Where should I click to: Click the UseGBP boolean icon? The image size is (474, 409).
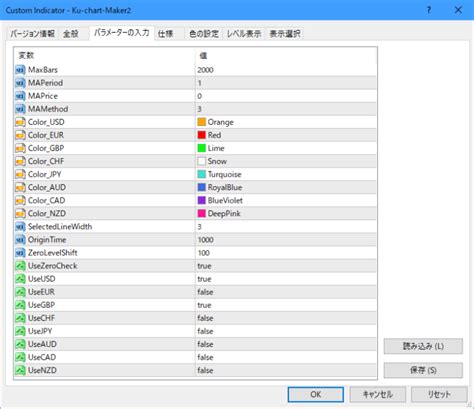(20, 305)
